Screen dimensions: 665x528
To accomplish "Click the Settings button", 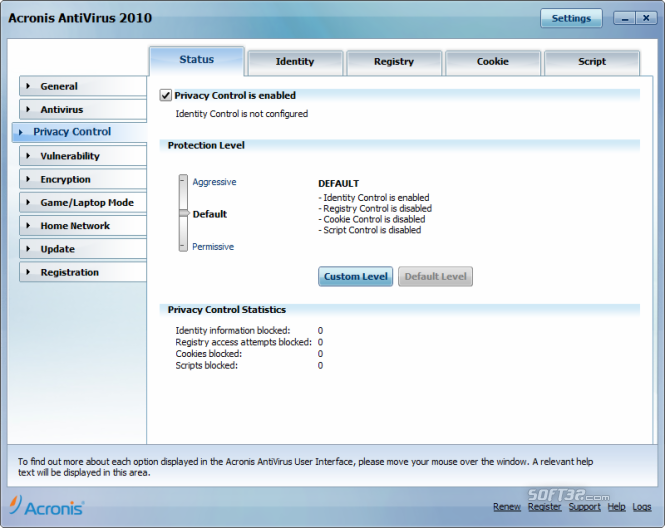I will [571, 18].
